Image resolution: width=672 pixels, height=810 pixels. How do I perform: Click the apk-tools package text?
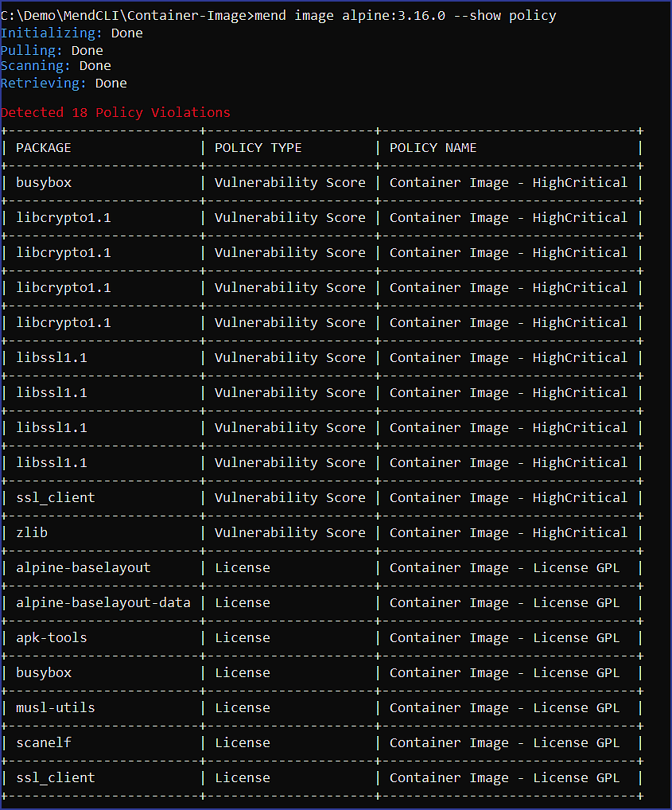(x=51, y=637)
